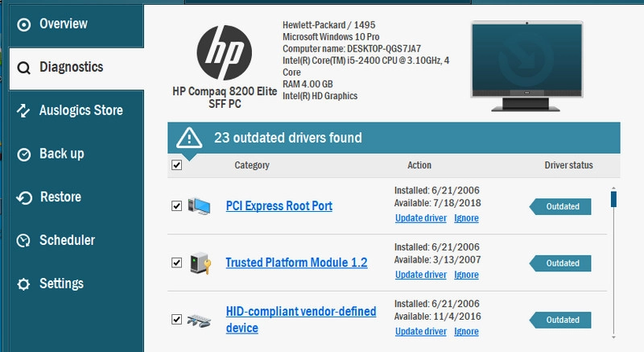
Task: Click the Category column header
Action: 252,165
